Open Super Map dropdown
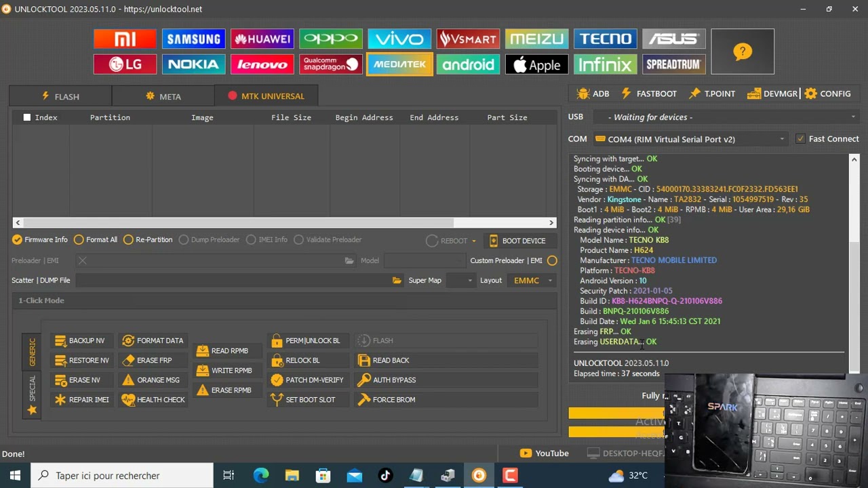Screen dimensions: 868x488 [x=460, y=281]
